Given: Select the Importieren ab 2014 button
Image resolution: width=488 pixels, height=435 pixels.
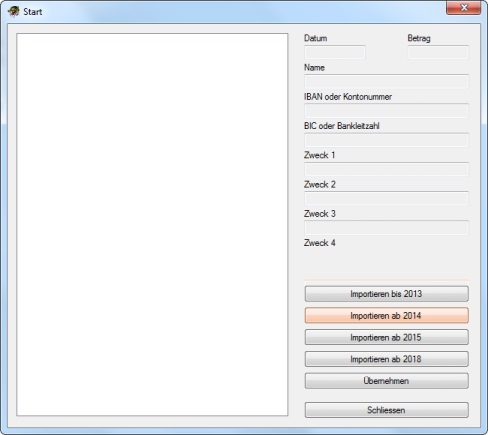Looking at the screenshot, I should [x=386, y=316].
